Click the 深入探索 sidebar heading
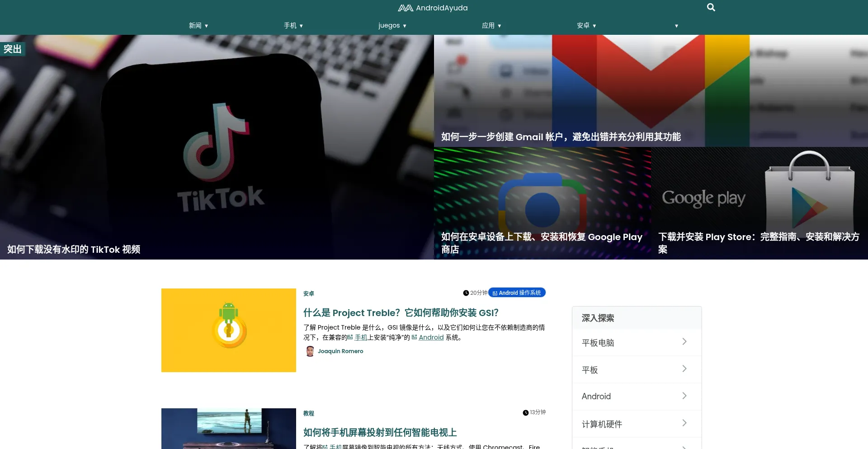The width and height of the screenshot is (868, 449). click(x=598, y=318)
